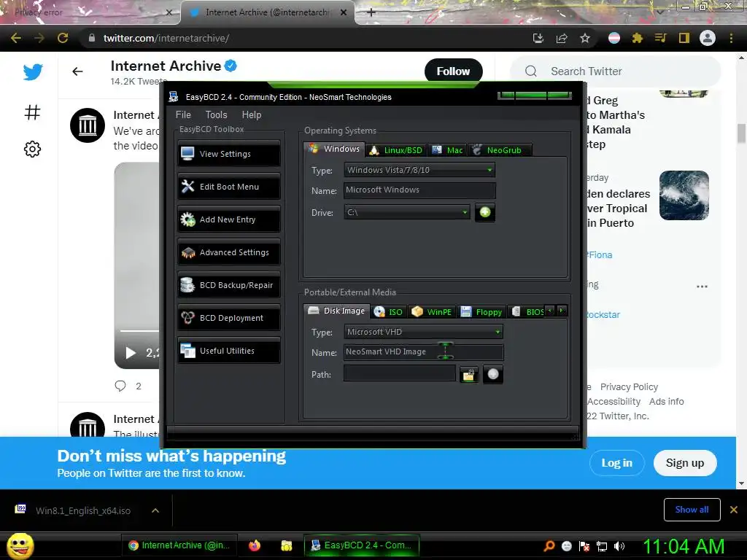This screenshot has height=560, width=747.
Task: Switch to the NeoGrub tab
Action: click(x=499, y=150)
